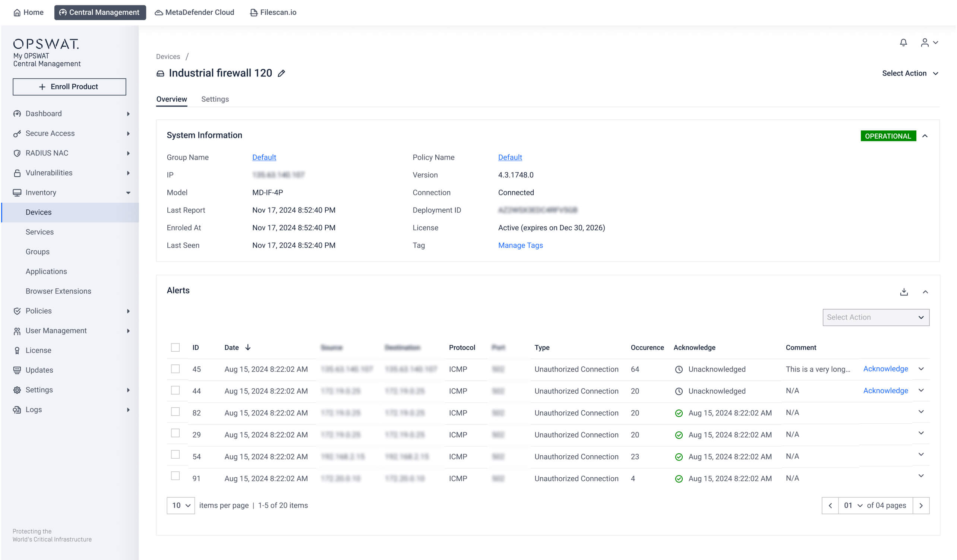Click the notification bell icon
The height and width of the screenshot is (560, 957).
[903, 42]
